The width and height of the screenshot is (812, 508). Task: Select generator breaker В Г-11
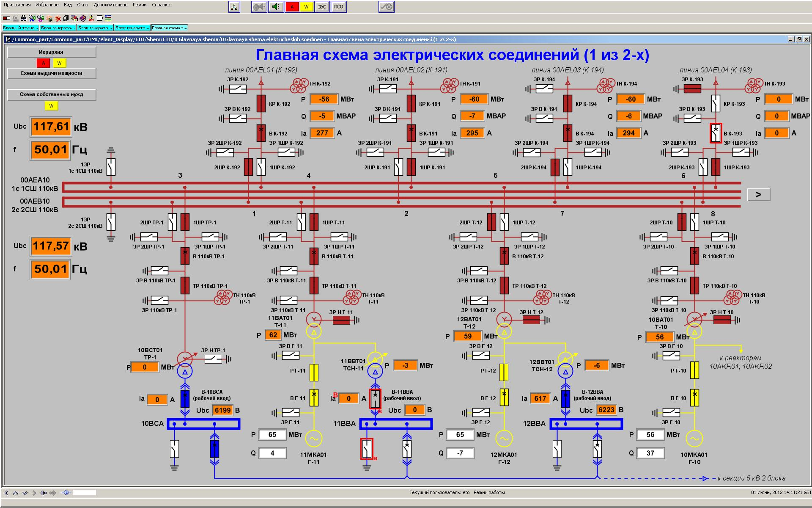click(x=314, y=398)
